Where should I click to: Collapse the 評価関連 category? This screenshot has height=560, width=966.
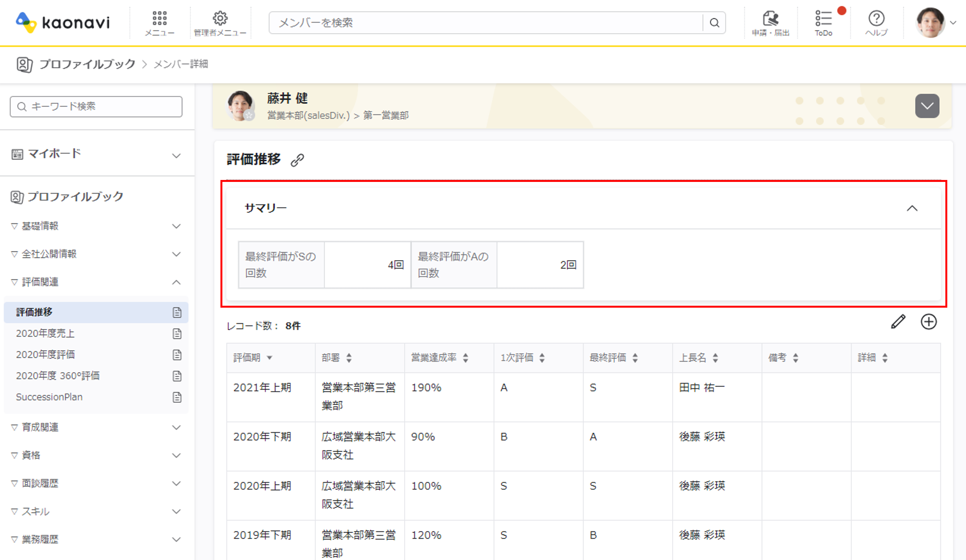point(176,283)
